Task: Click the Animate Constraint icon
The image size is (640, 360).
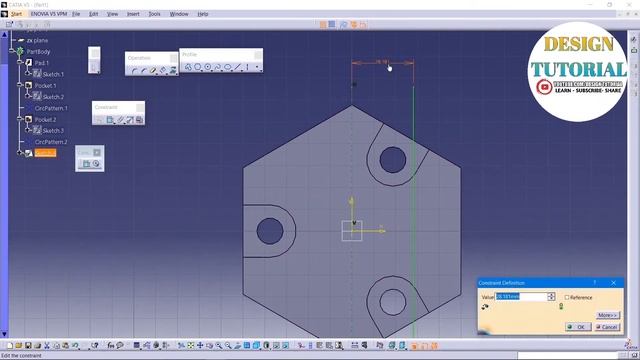Action: pos(129,120)
